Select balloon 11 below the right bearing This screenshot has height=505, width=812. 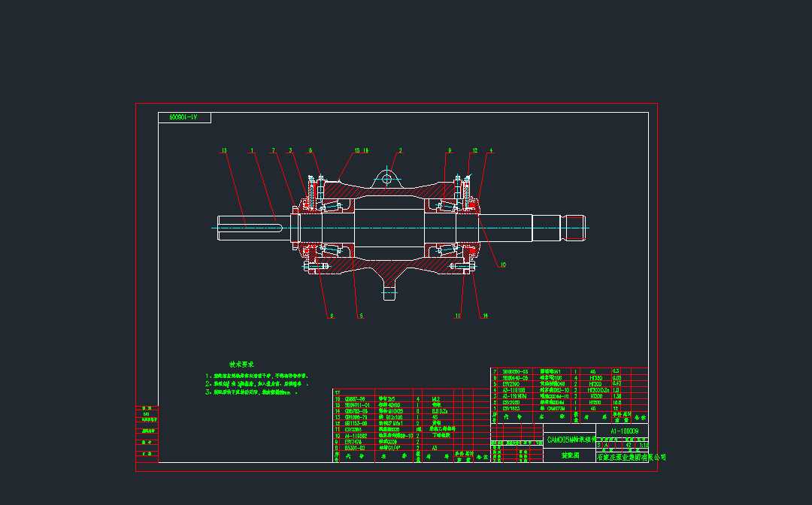point(458,316)
